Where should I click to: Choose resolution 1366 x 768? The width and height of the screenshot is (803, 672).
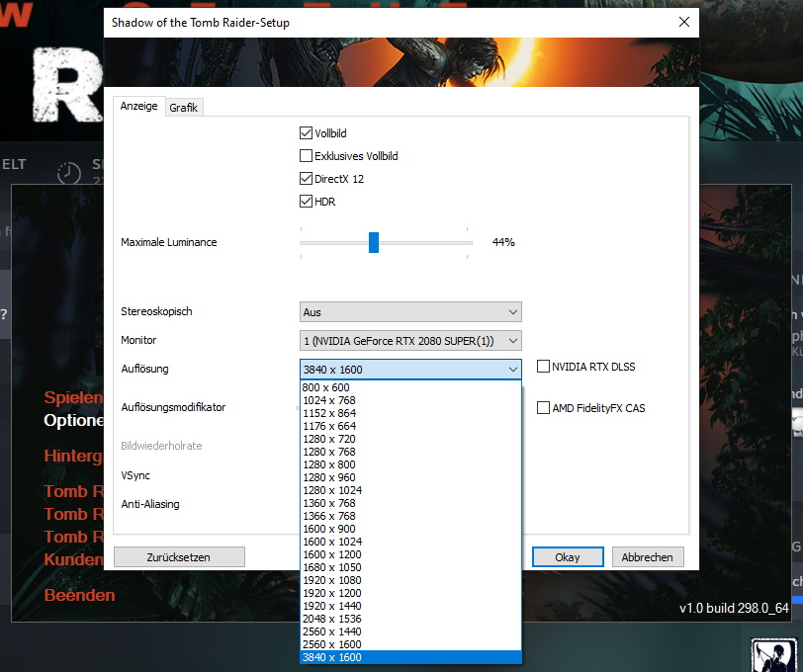pyautogui.click(x=410, y=516)
